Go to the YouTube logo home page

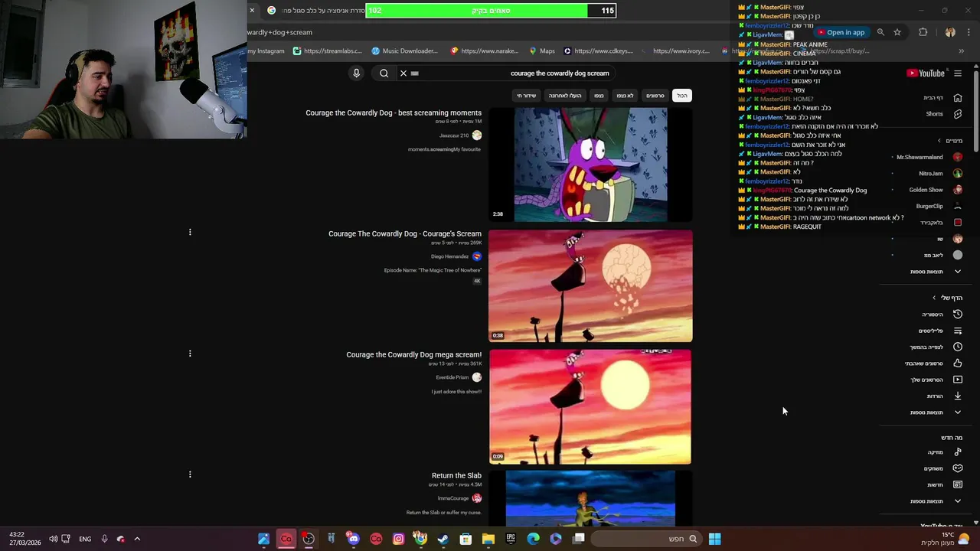click(926, 73)
